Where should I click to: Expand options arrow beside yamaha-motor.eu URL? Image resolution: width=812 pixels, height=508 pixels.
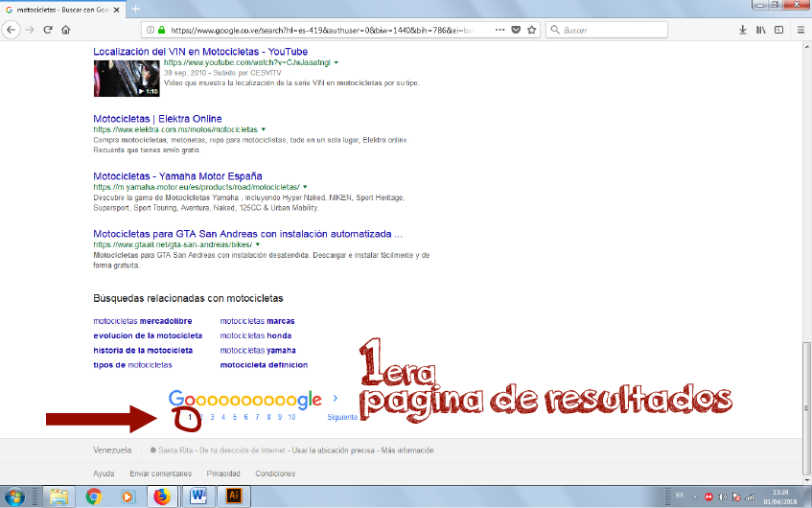[305, 187]
